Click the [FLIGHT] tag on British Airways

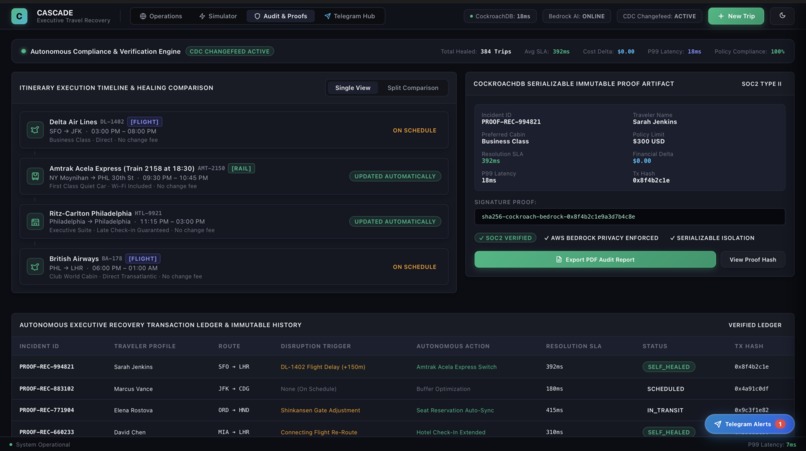142,259
